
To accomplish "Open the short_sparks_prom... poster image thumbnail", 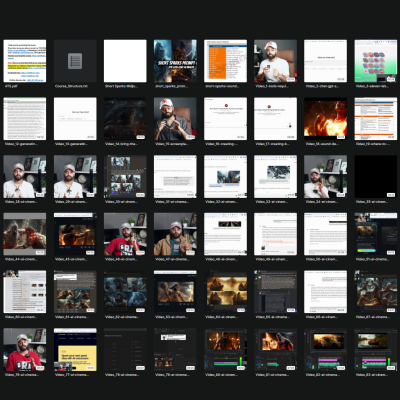I will pos(175,61).
